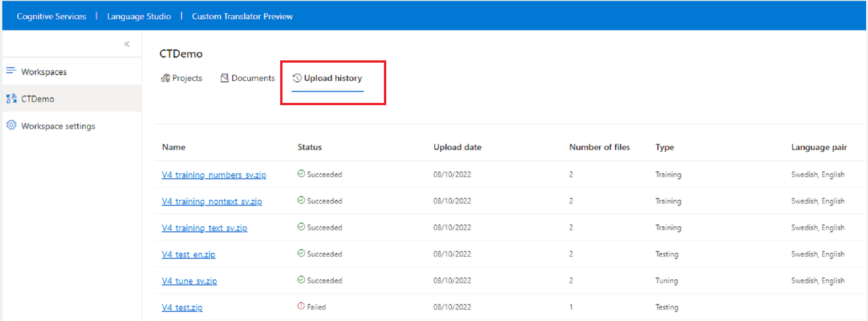Click the Workspace settings gear icon
The width and height of the screenshot is (868, 321).
pyautogui.click(x=11, y=125)
